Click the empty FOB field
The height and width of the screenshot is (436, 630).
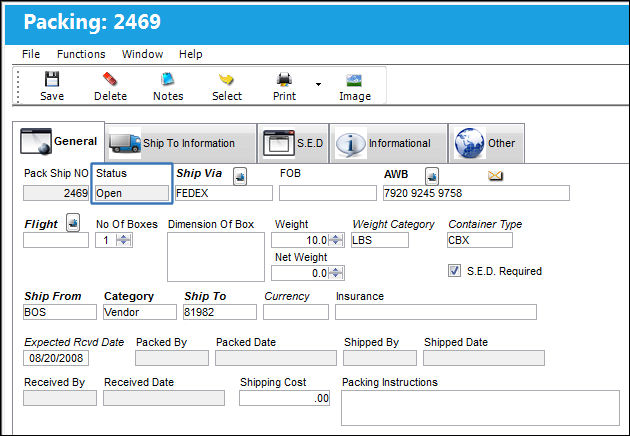coord(328,193)
